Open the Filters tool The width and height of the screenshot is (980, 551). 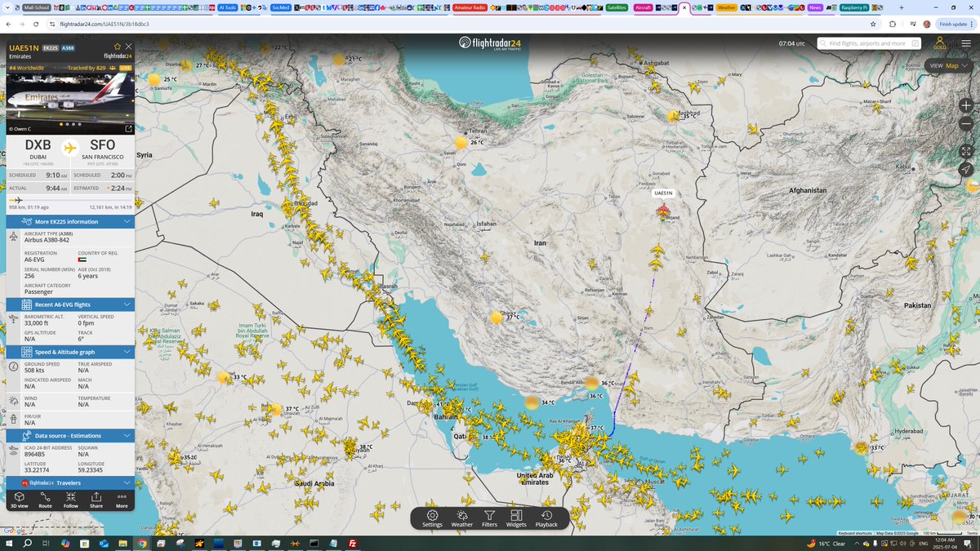[489, 518]
